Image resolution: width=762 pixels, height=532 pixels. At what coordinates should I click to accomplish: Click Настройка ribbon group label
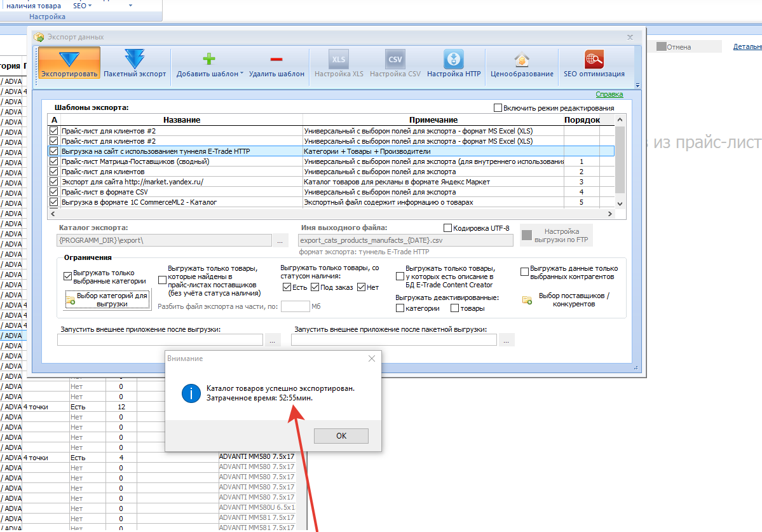(47, 17)
